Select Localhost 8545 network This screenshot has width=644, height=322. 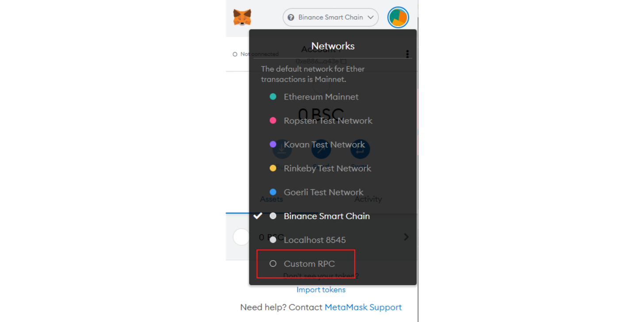click(x=333, y=240)
